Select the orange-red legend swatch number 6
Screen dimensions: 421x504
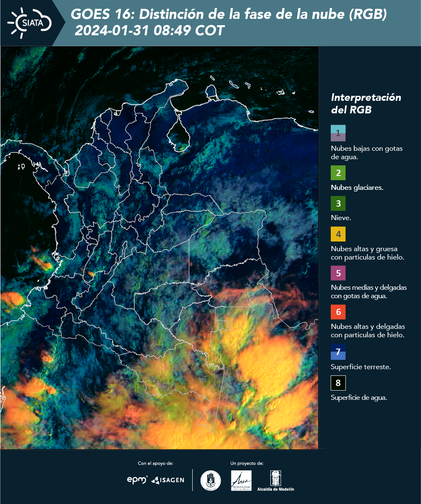coord(338,312)
